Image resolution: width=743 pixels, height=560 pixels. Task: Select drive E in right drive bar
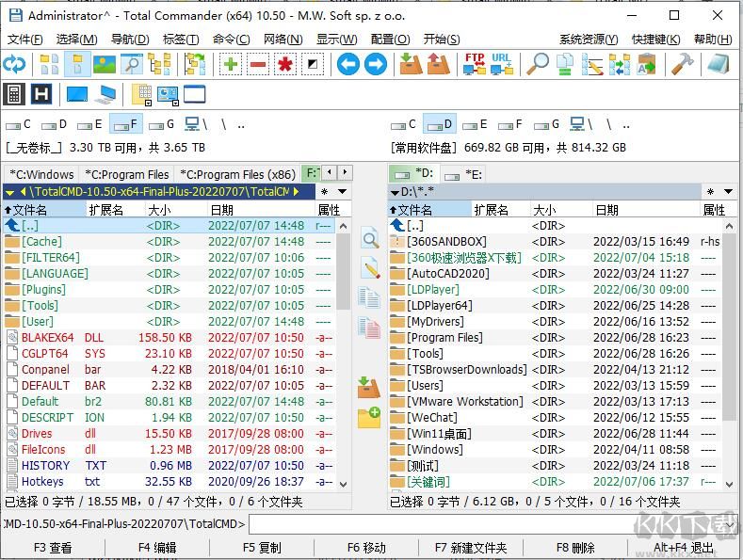(x=475, y=124)
